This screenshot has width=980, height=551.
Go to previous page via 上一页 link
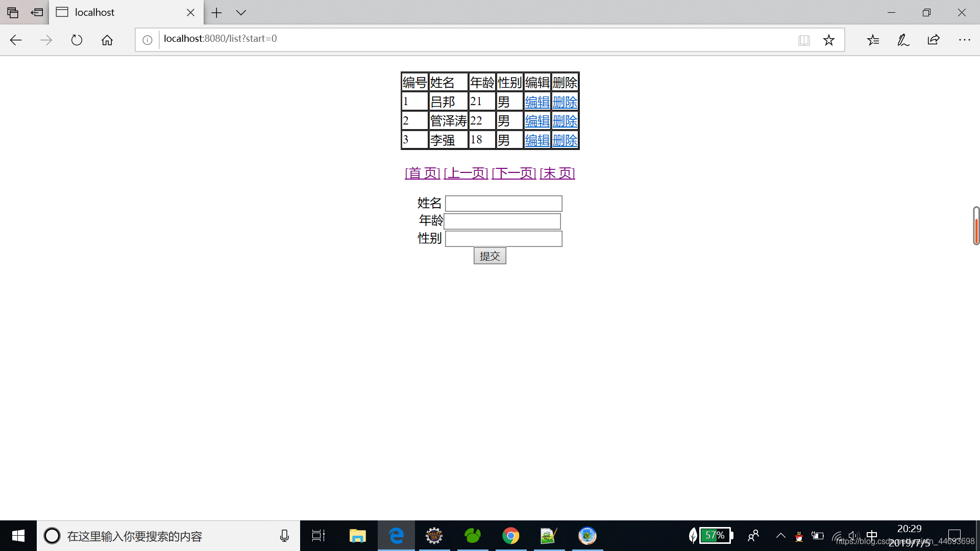(x=465, y=173)
